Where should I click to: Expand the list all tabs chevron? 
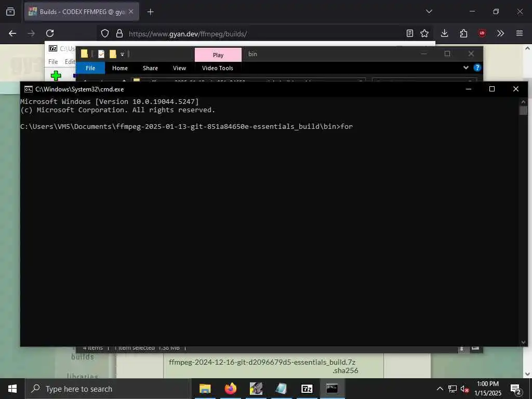click(x=429, y=11)
